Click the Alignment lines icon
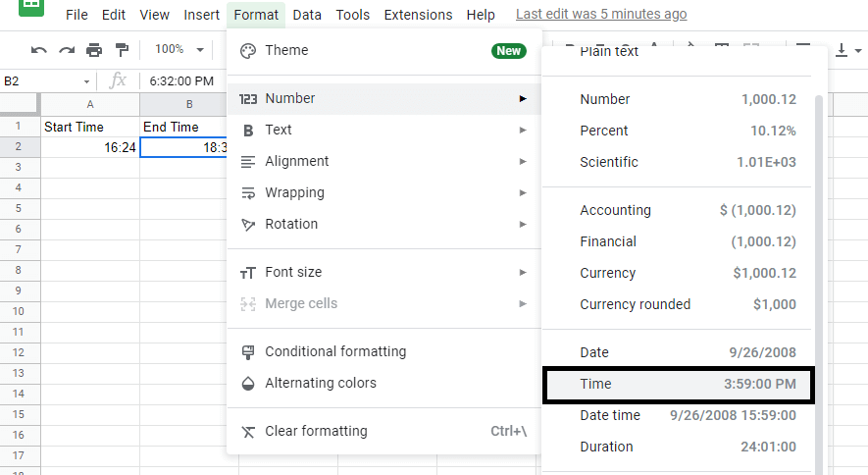Screen dimensions: 868x475 click(248, 162)
